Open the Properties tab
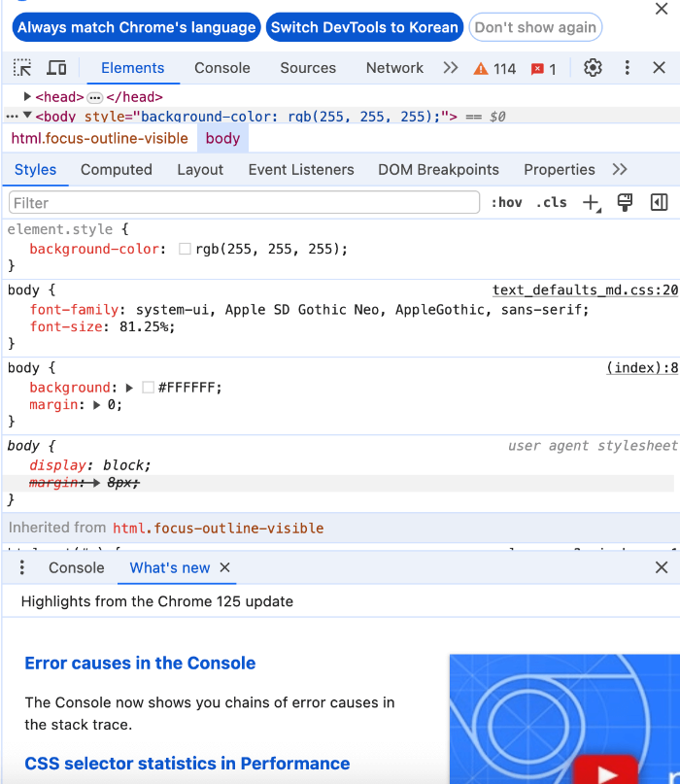The image size is (680, 784). (559, 169)
